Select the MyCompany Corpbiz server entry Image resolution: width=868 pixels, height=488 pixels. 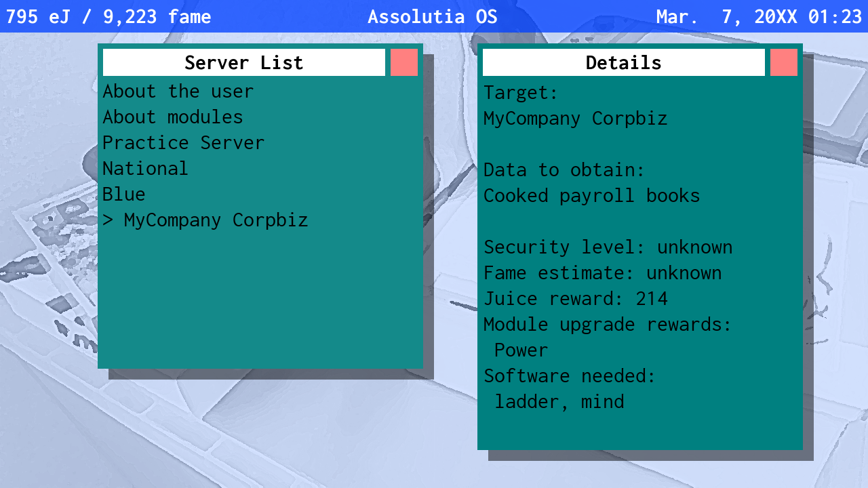(216, 220)
